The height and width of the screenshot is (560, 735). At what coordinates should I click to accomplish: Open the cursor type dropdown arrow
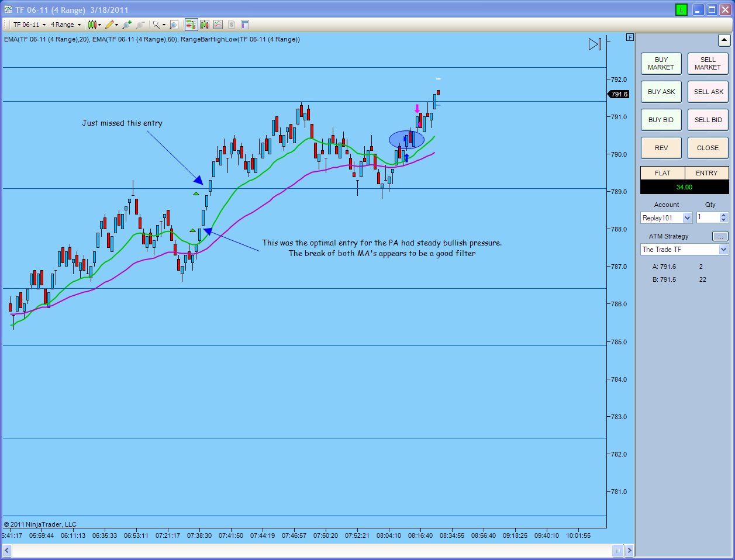coord(164,25)
